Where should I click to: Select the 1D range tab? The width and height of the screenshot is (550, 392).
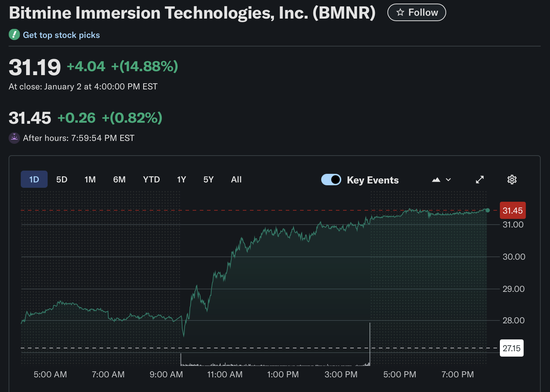pyautogui.click(x=34, y=180)
